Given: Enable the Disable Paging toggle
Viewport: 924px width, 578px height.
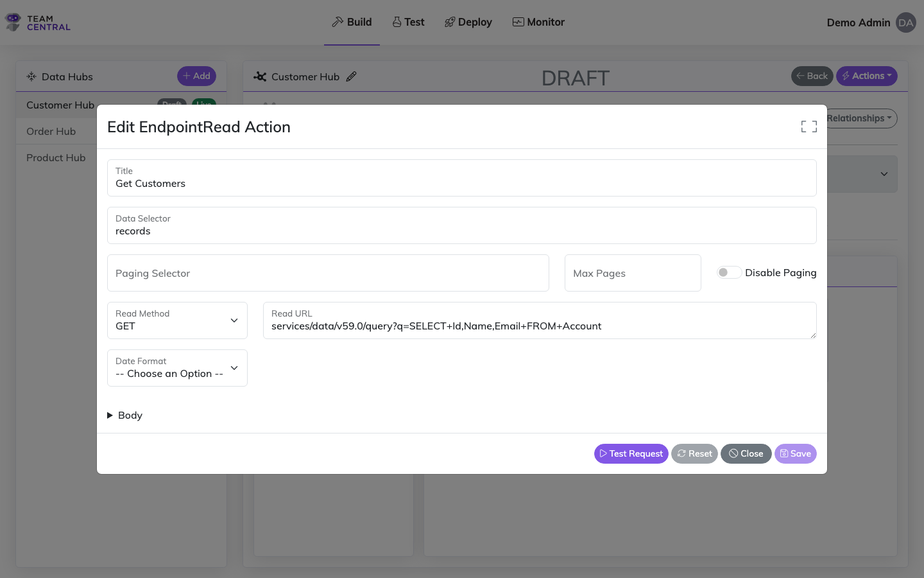Looking at the screenshot, I should (x=729, y=272).
